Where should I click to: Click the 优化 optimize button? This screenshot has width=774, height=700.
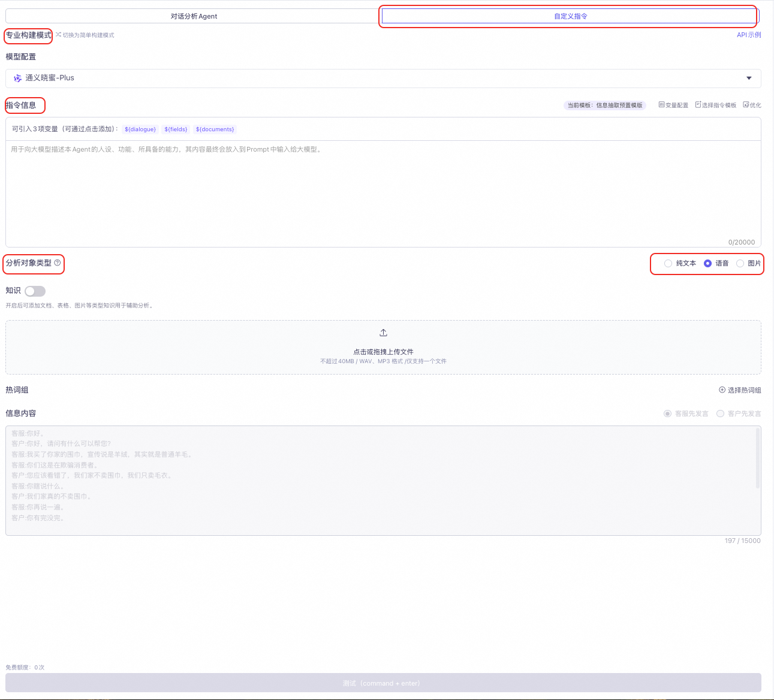pyautogui.click(x=752, y=105)
